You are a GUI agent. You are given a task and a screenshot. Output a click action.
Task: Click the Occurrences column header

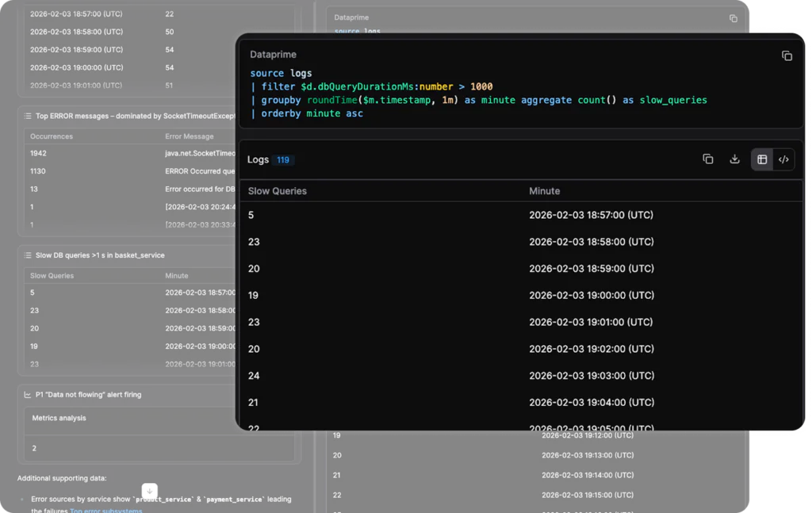(x=51, y=136)
